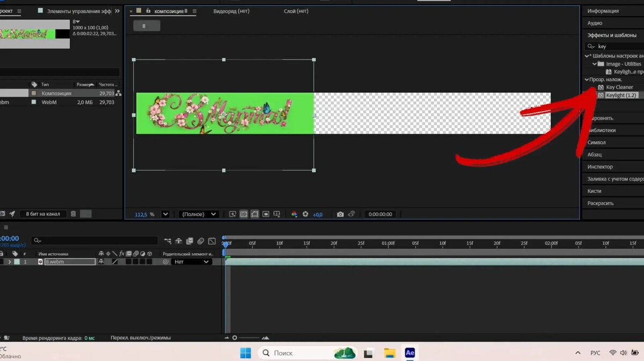Viewport: 644px width, 361px height.
Task: Open Windows Start menu on taskbar
Action: (x=245, y=352)
